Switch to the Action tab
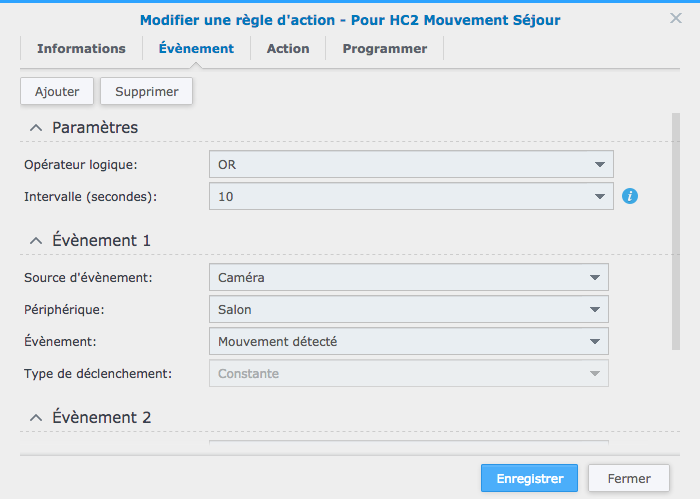Viewport: 700px width, 499px height. pyautogui.click(x=288, y=48)
